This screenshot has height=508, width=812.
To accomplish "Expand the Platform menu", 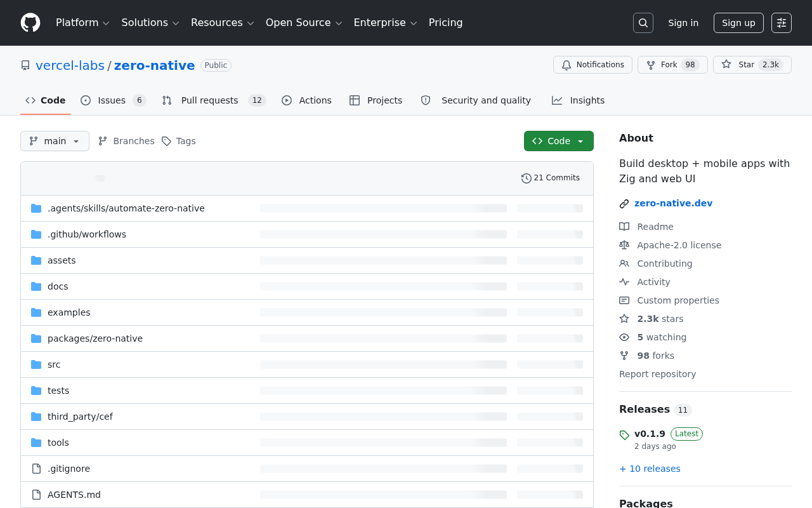I will pyautogui.click(x=82, y=23).
